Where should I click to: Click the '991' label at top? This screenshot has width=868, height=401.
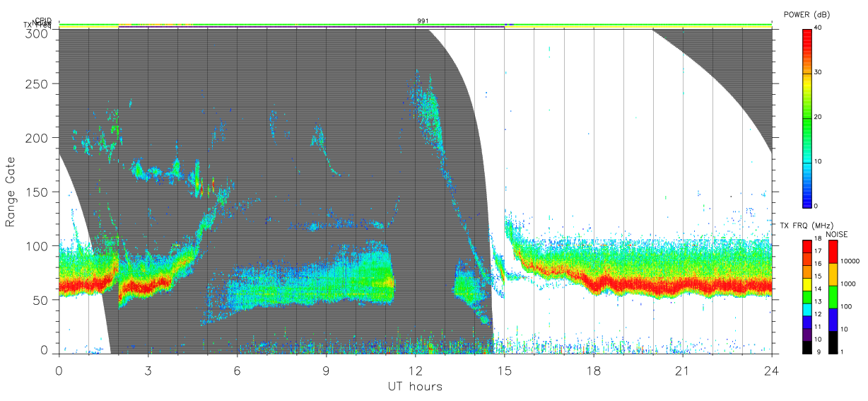(423, 21)
